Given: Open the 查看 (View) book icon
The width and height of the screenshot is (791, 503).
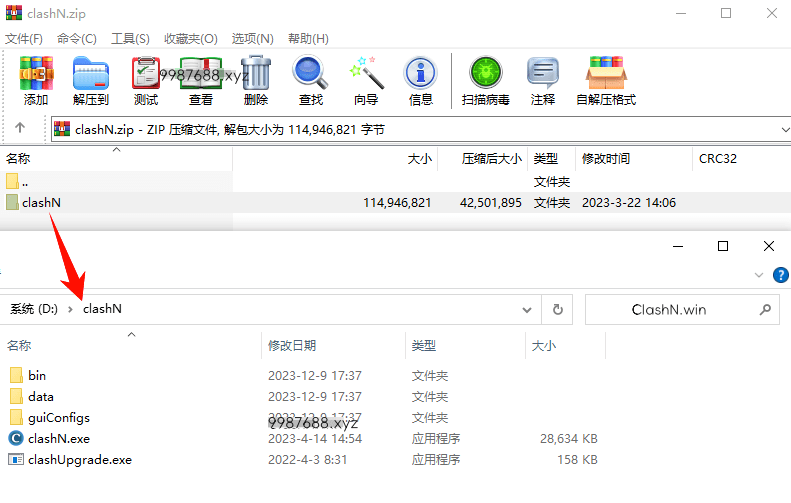Looking at the screenshot, I should (201, 74).
